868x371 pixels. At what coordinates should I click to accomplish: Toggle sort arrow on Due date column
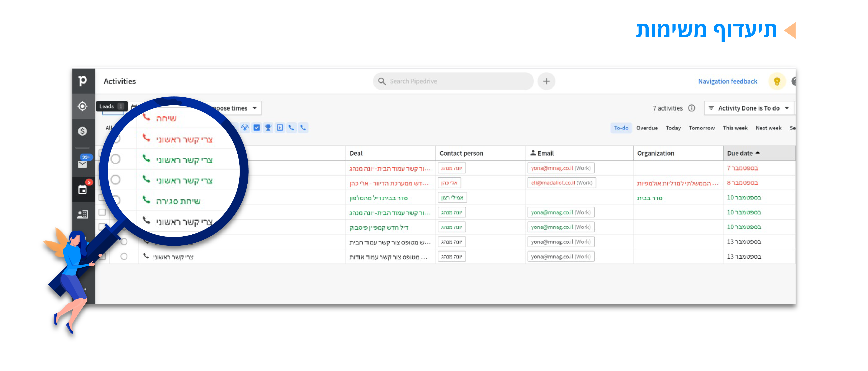pyautogui.click(x=758, y=153)
